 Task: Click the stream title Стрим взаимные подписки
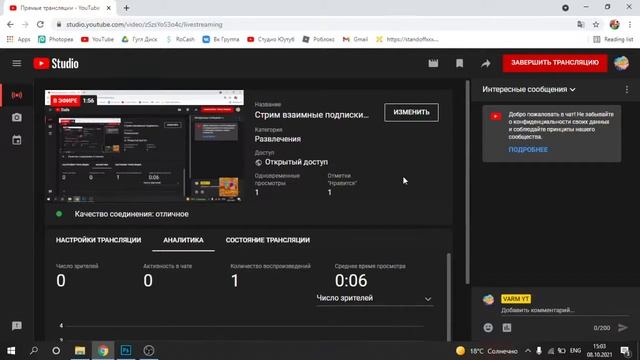click(x=311, y=115)
